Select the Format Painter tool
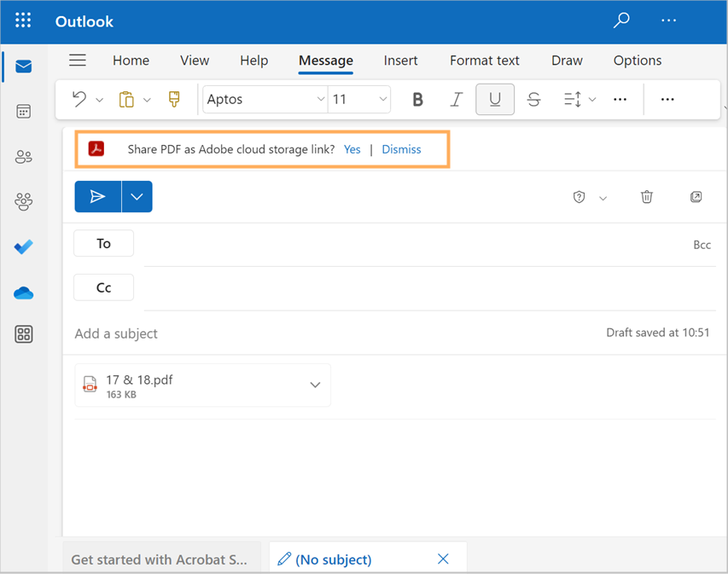Screen dimensions: 728x574 (173, 100)
